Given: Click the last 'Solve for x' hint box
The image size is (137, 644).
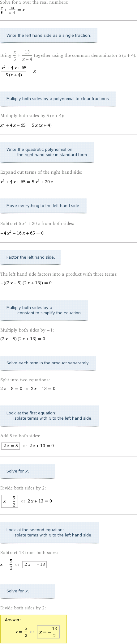Looking at the screenshot, I should tap(28, 591).
